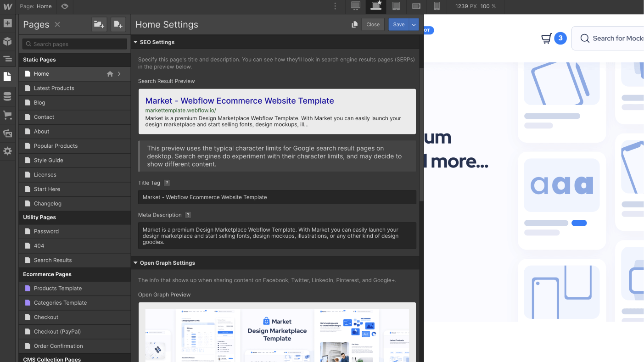
Task: Select the About page
Action: [x=75, y=132]
